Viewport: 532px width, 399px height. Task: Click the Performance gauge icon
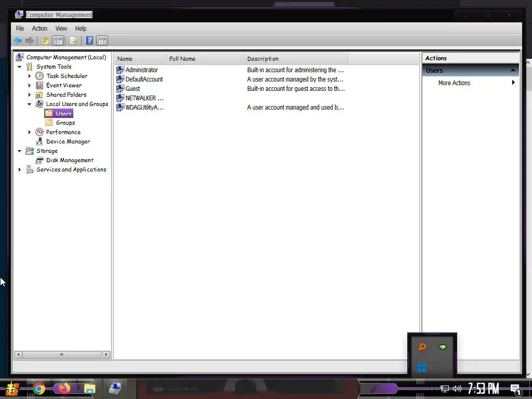click(39, 132)
